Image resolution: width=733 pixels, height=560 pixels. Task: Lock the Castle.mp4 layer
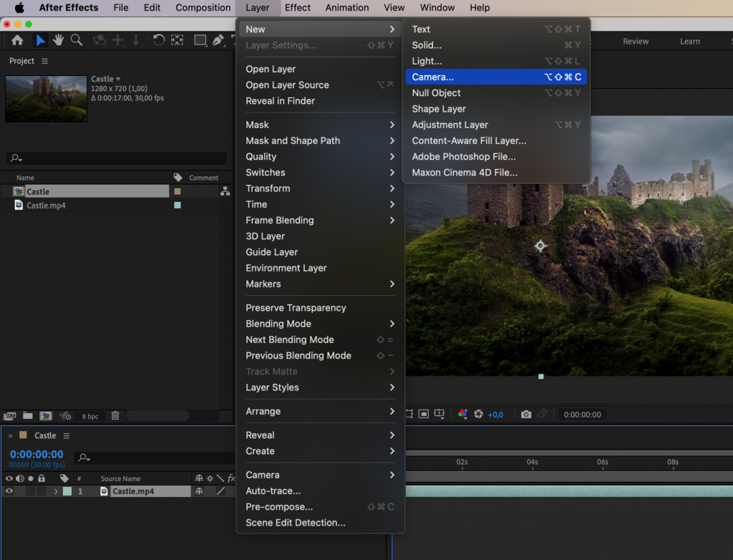(x=41, y=491)
